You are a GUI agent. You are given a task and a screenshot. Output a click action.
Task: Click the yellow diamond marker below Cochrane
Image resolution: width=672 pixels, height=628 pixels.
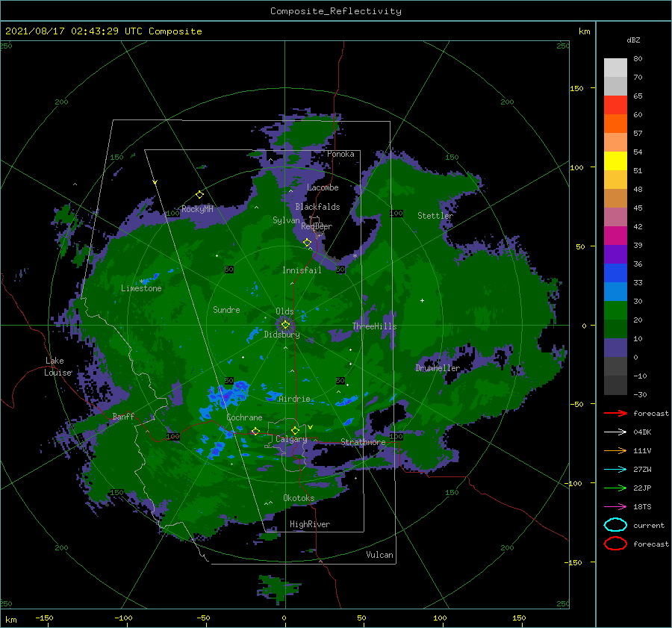pos(255,431)
